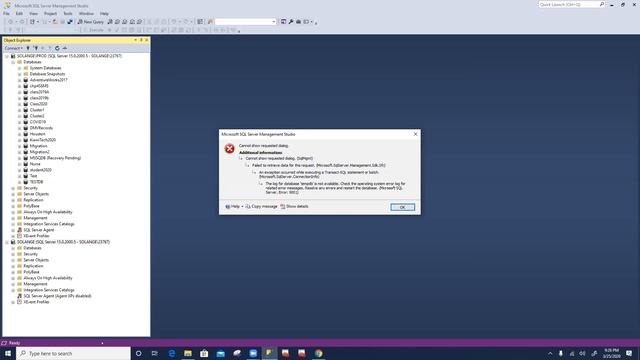Open the Project menu

coord(51,13)
